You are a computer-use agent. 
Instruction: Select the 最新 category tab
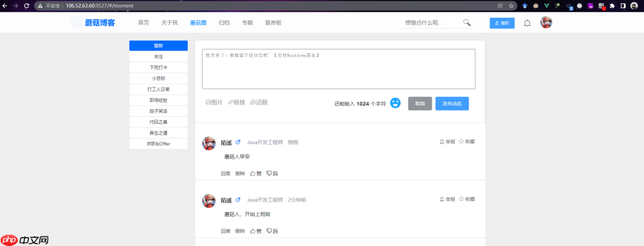(x=159, y=45)
